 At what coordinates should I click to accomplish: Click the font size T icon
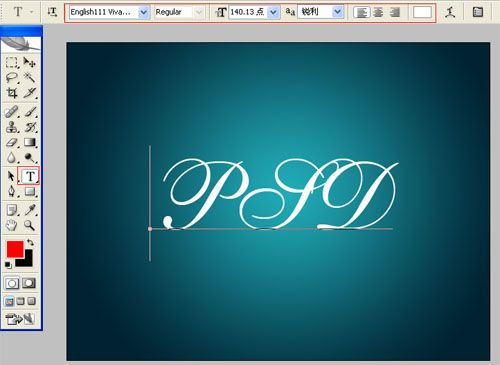coord(221,12)
